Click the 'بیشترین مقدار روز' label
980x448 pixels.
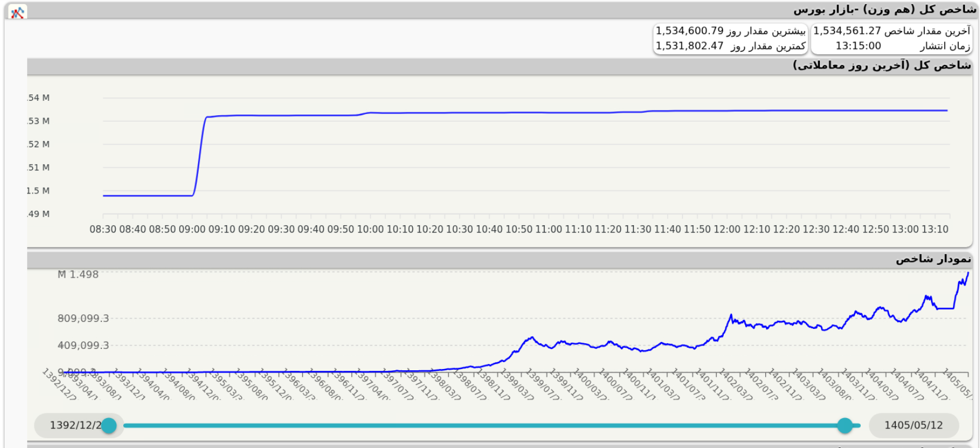click(766, 31)
